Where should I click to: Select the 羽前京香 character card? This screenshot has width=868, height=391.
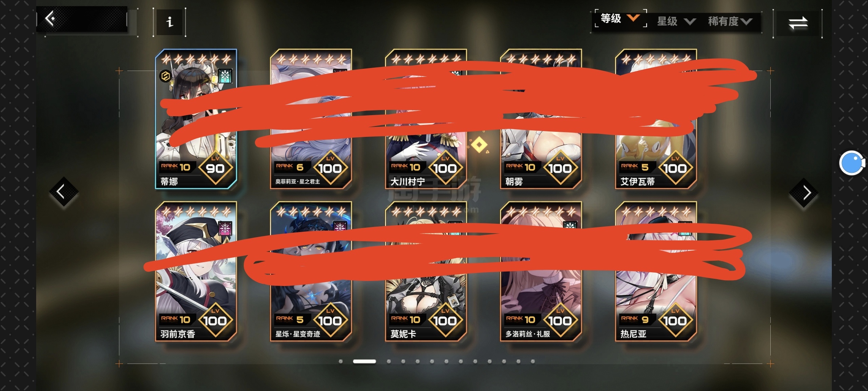(x=196, y=271)
